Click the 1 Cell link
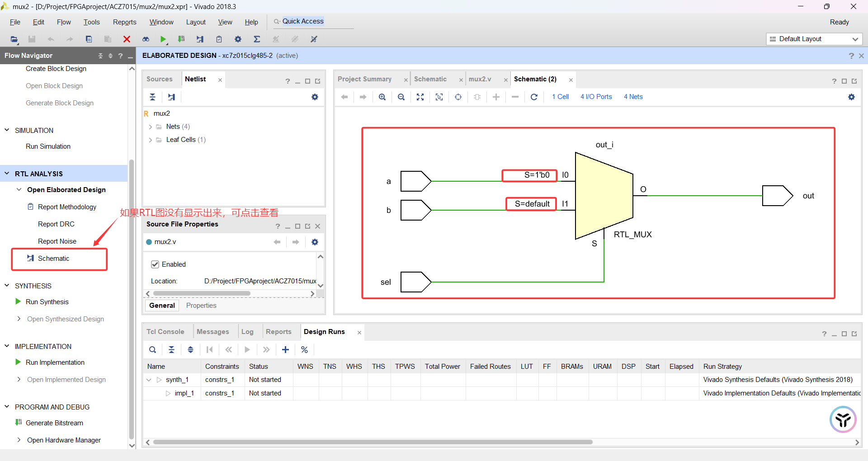This screenshot has height=461, width=868. 560,97
